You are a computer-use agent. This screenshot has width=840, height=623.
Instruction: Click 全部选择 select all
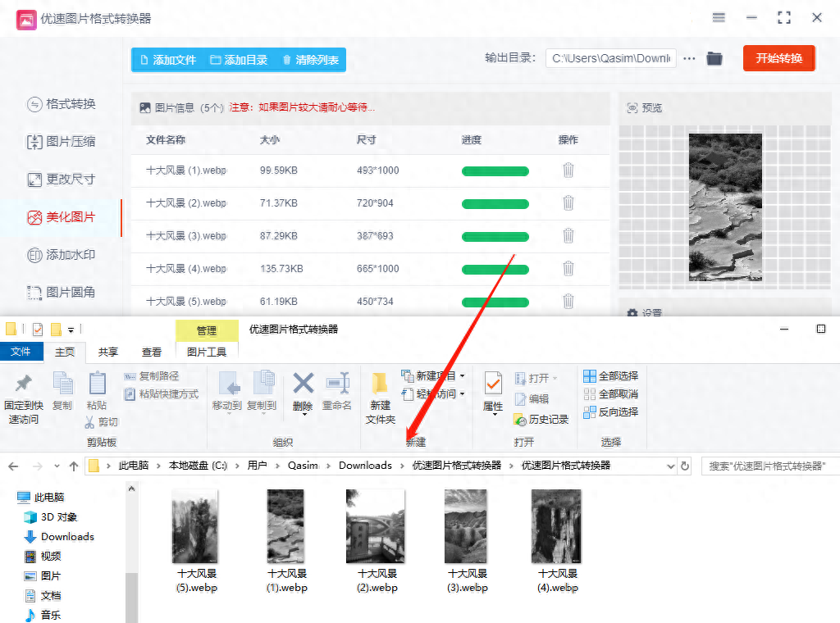point(610,376)
